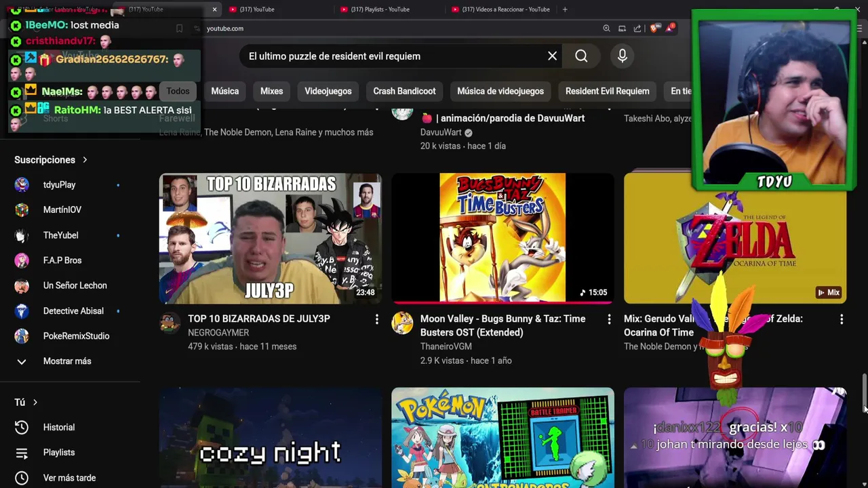Select the Mixes filter chip
This screenshot has height=488, width=868.
coord(271,91)
